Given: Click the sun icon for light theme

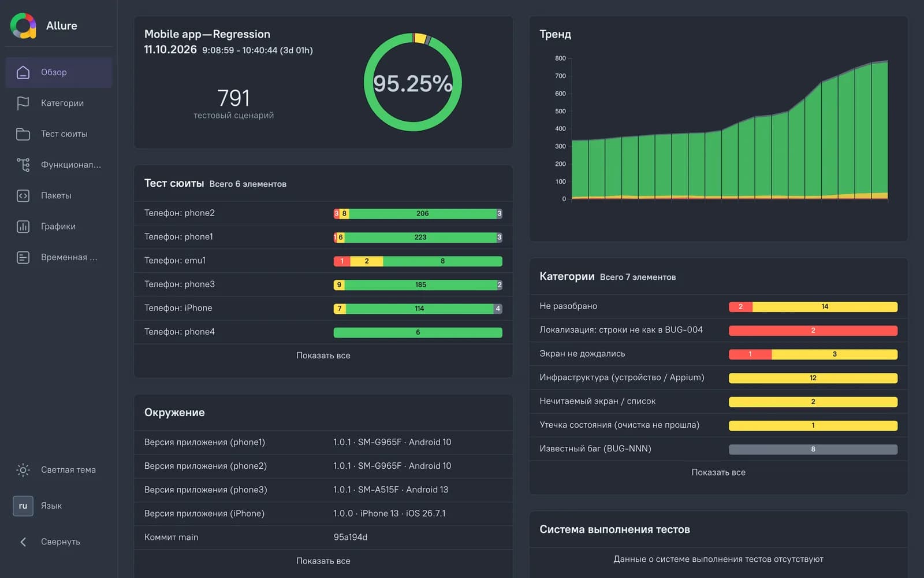Looking at the screenshot, I should tap(23, 470).
